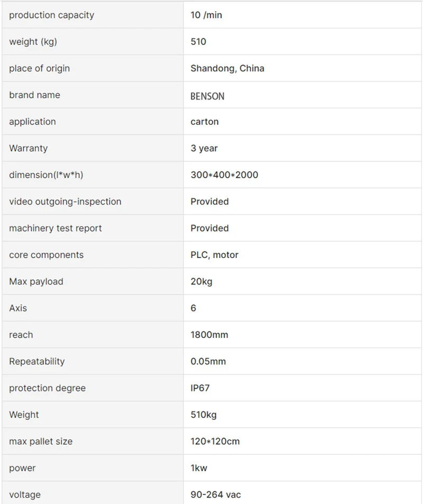Select the application value carton
This screenshot has height=504, width=423.
(x=205, y=122)
